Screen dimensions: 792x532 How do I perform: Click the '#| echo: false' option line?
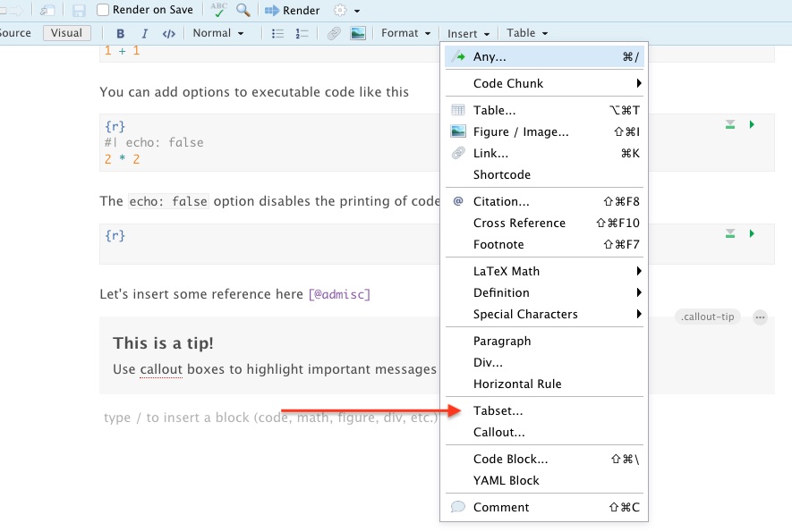tap(154, 143)
